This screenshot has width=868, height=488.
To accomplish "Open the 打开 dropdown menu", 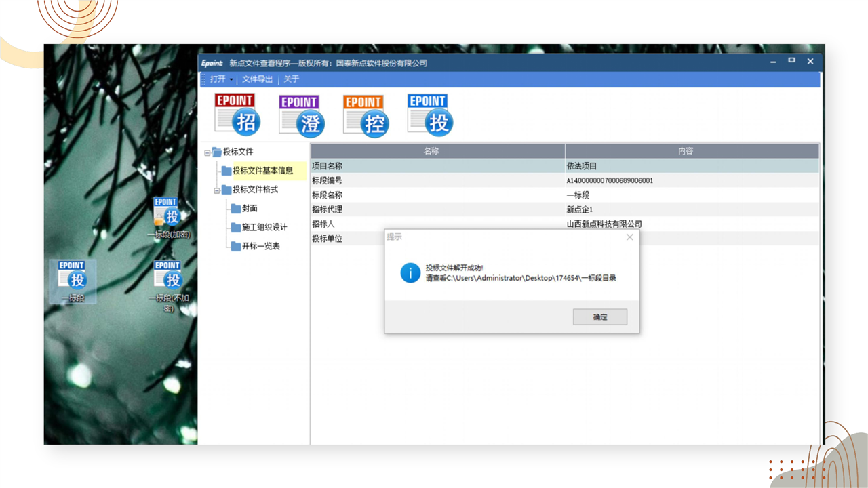I will coord(221,79).
